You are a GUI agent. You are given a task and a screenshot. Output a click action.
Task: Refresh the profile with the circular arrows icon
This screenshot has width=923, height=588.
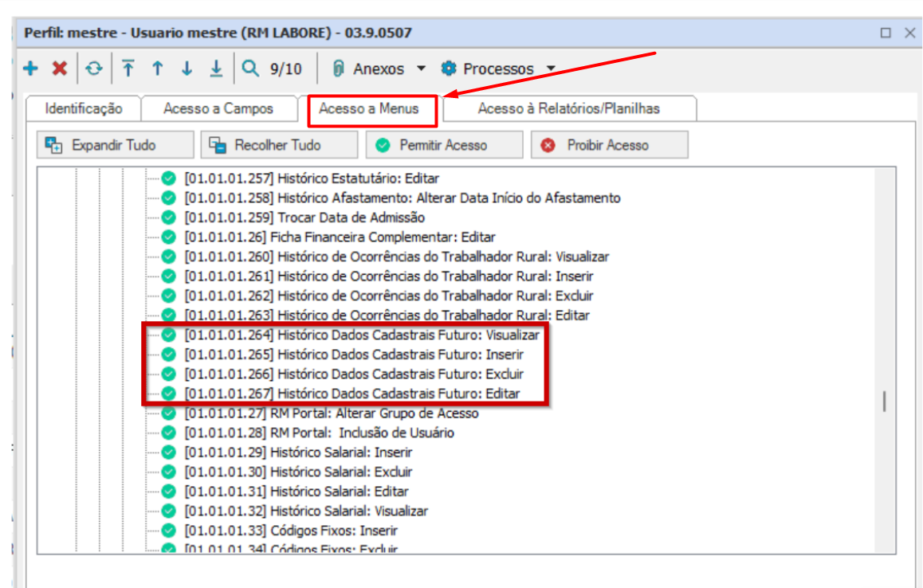point(93,69)
